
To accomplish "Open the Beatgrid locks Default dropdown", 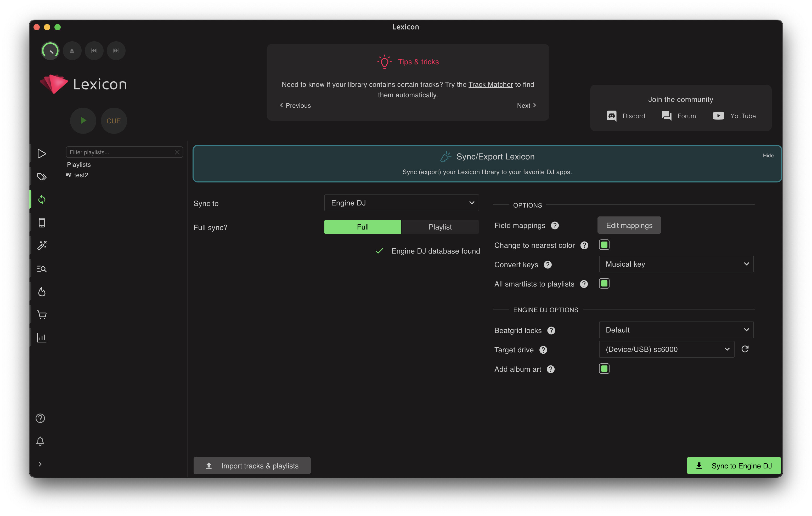I will tap(676, 330).
